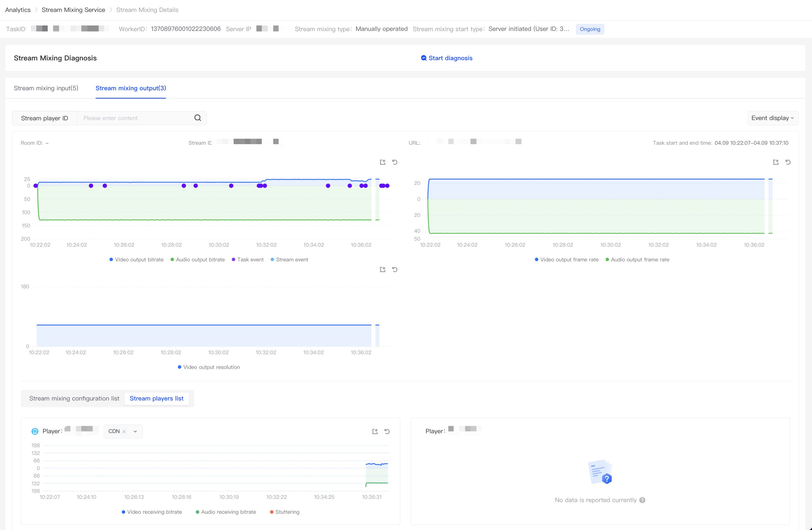Toggle Task event legend series

248,260
